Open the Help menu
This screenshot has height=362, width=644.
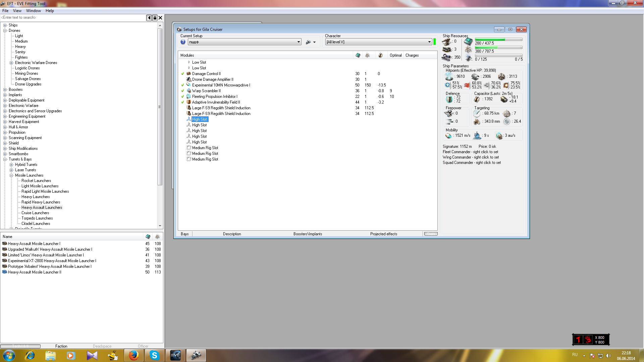coord(50,11)
